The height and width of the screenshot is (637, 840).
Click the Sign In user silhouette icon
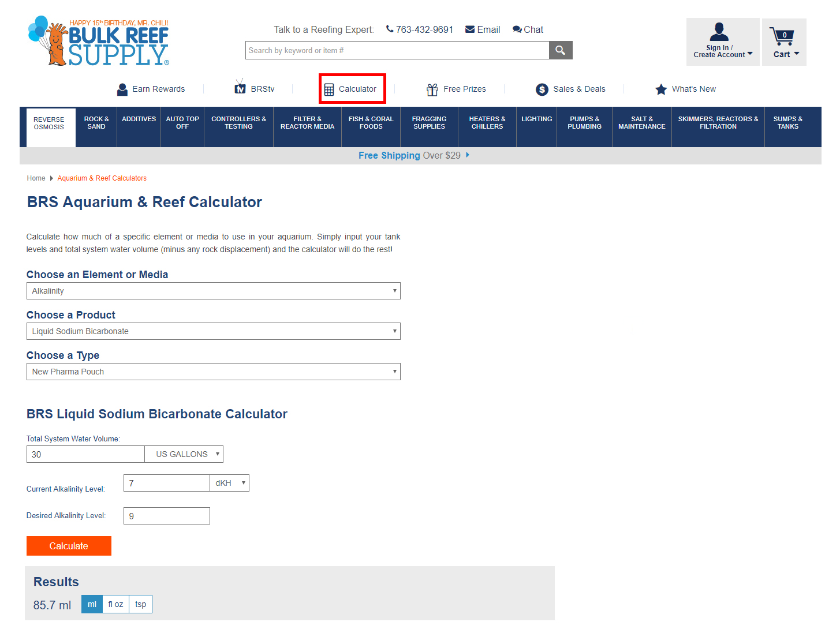[x=719, y=32]
